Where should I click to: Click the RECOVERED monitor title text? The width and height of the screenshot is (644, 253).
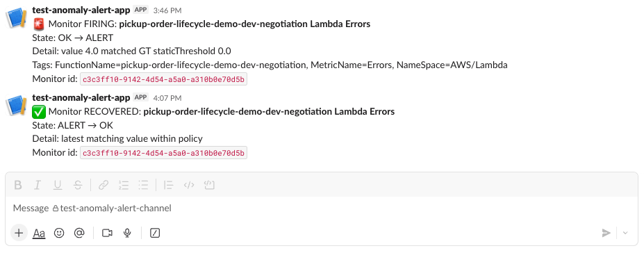[x=269, y=112]
